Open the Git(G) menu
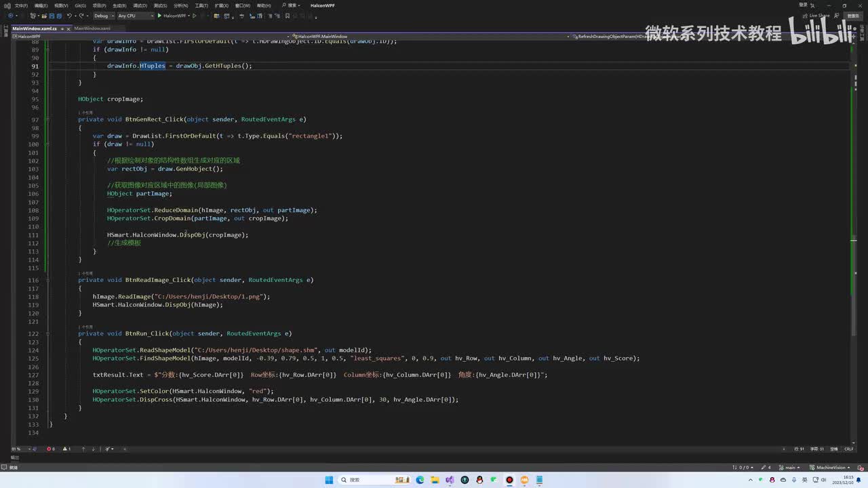This screenshot has height=488, width=868. click(x=80, y=5)
